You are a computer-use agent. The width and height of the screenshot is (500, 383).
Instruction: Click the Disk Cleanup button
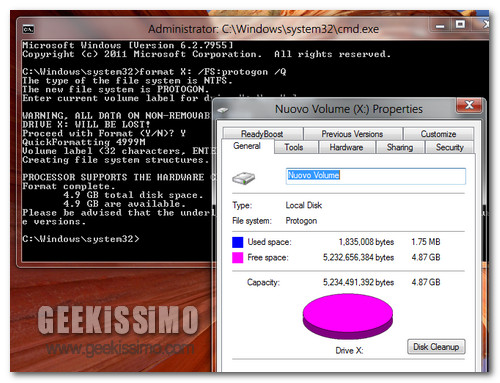(436, 347)
